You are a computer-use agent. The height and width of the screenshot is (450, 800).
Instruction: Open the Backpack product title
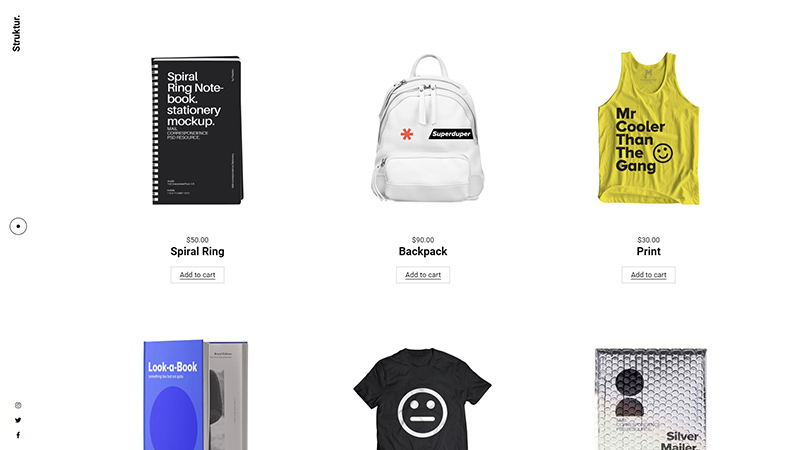(x=423, y=252)
